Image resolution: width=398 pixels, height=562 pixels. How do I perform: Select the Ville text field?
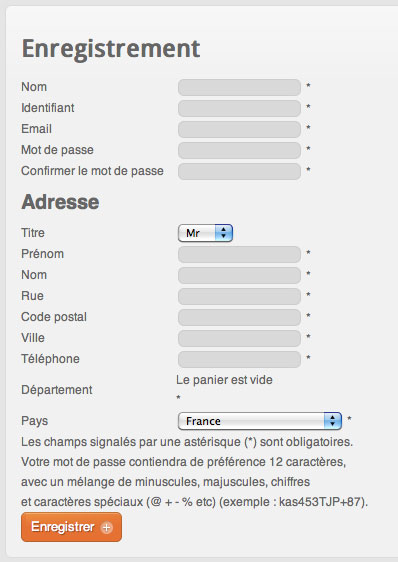[239, 338]
